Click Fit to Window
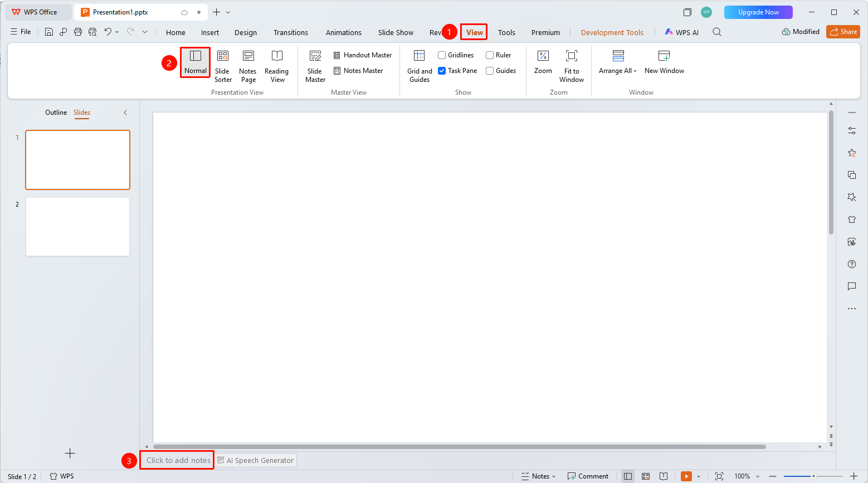 pyautogui.click(x=572, y=66)
